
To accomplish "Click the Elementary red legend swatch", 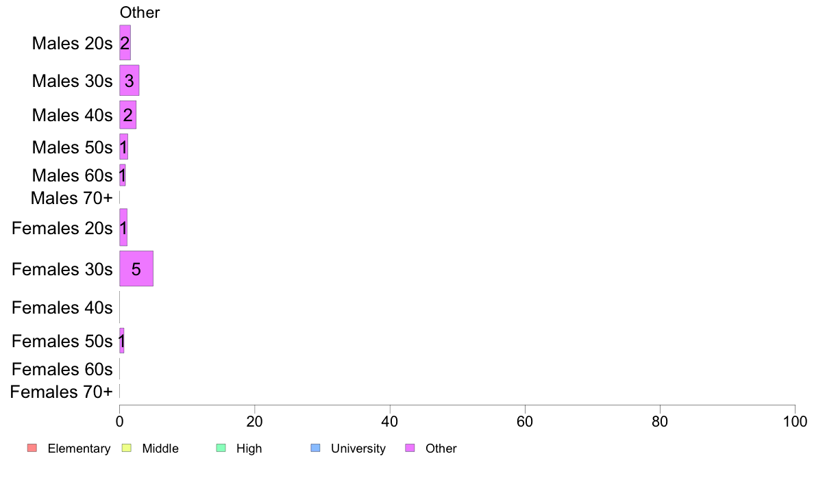I will click(32, 448).
